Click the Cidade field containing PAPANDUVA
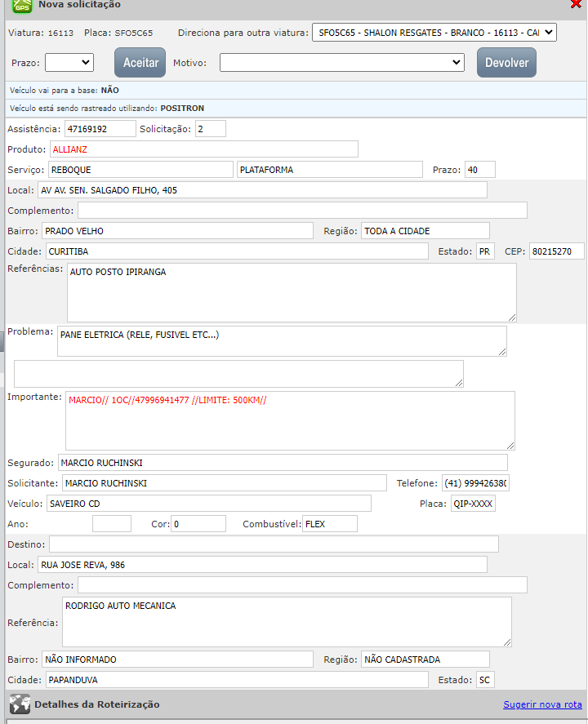 tap(235, 680)
